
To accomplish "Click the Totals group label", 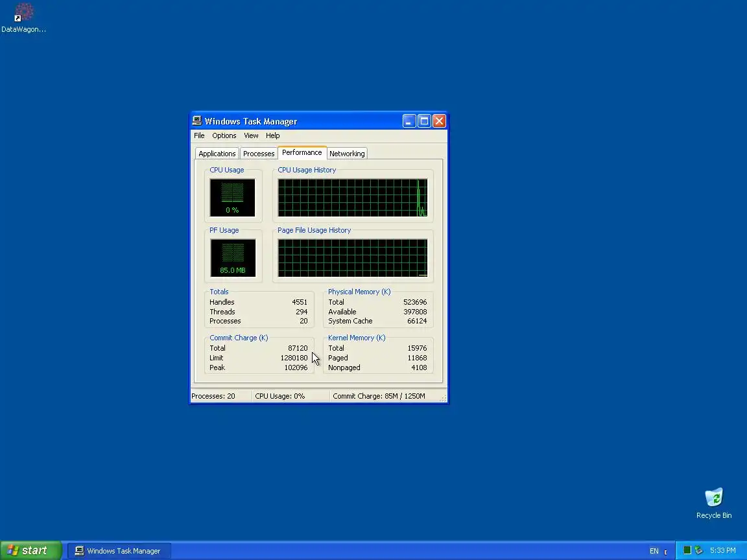I will (x=219, y=292).
